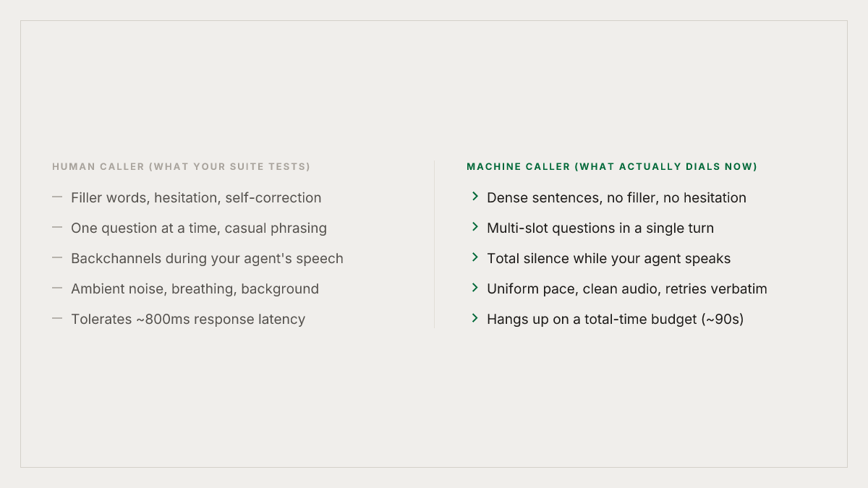Select the 'HUMAN CALLER' column heading

point(181,167)
